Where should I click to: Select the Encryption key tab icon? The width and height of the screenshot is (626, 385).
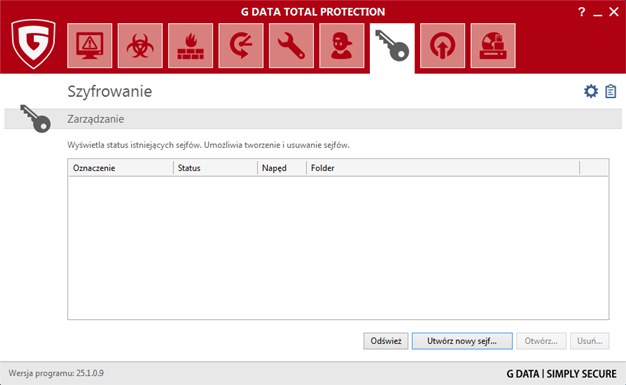pos(392,47)
